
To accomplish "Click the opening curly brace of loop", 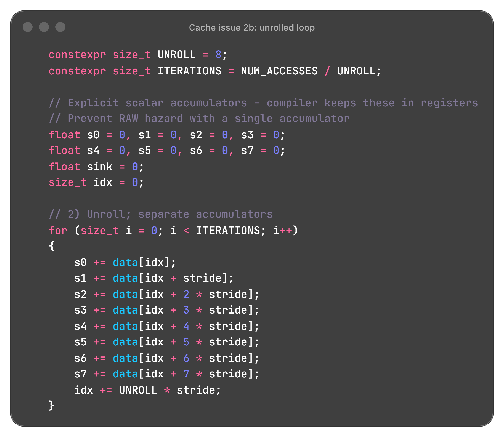I will coord(51,246).
